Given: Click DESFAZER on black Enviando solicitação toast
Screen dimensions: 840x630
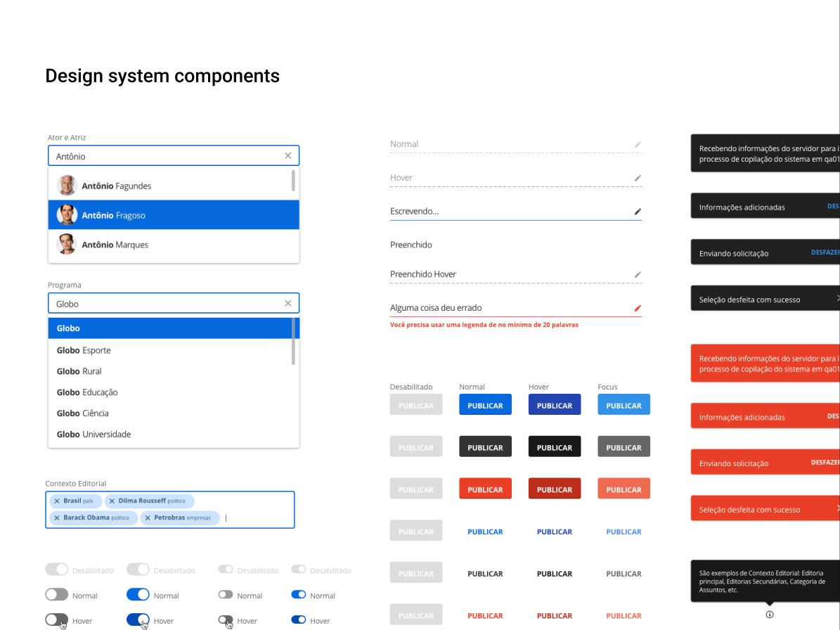Looking at the screenshot, I should coord(825,252).
